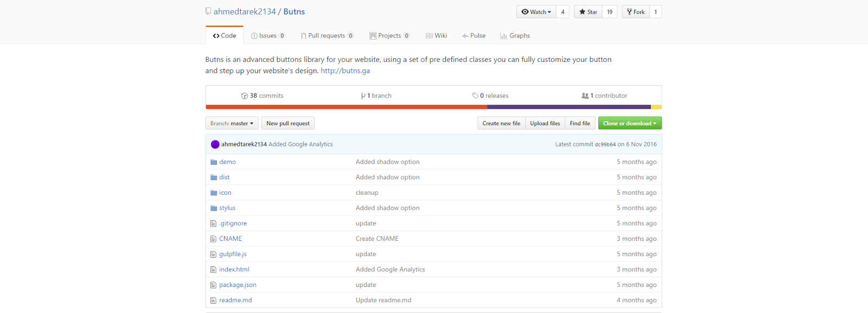Open the Added Google Analytics commit message in header
Screen dimensions: 868x313
[x=301, y=144]
